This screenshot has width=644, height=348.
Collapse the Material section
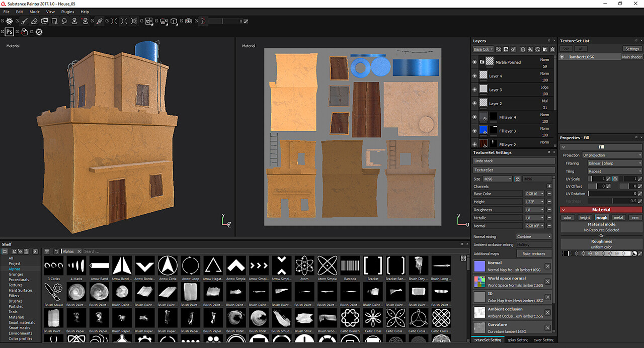coord(563,210)
